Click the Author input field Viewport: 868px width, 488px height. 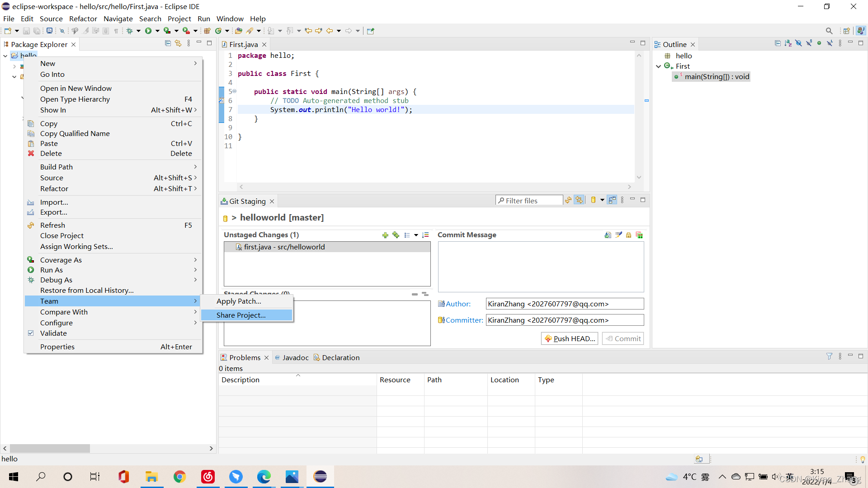click(565, 304)
